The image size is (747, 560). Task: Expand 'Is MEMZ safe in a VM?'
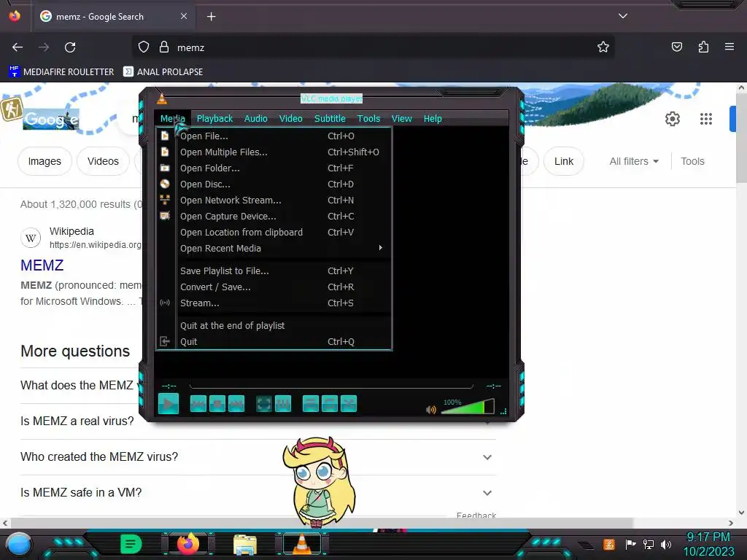[x=258, y=493]
